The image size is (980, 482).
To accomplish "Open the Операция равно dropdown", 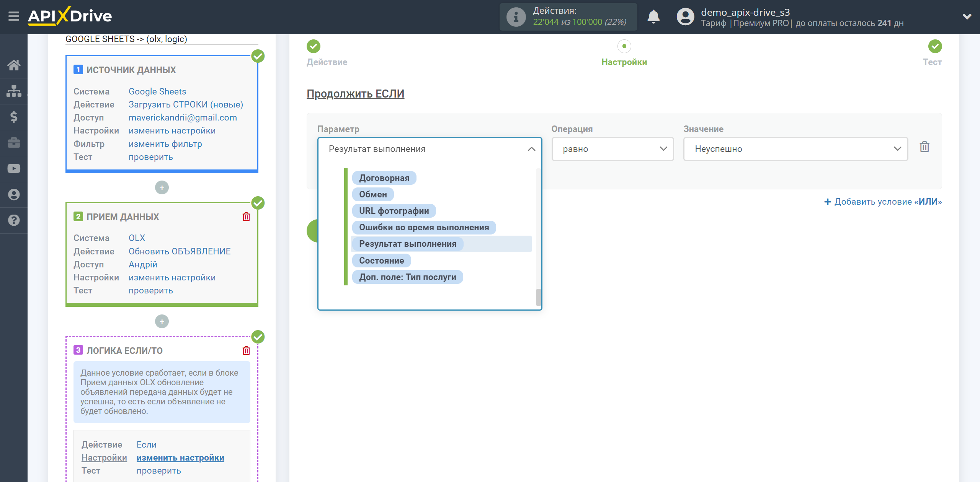I will [x=612, y=149].
